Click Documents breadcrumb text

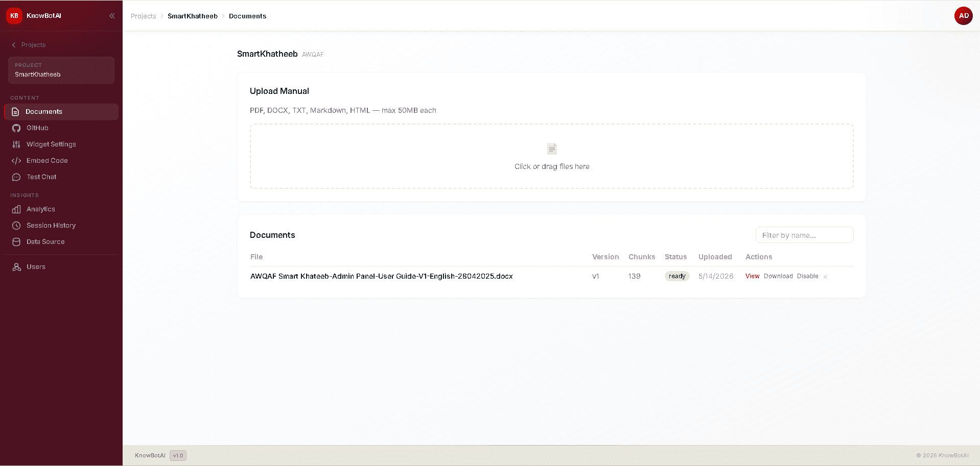pyautogui.click(x=248, y=16)
